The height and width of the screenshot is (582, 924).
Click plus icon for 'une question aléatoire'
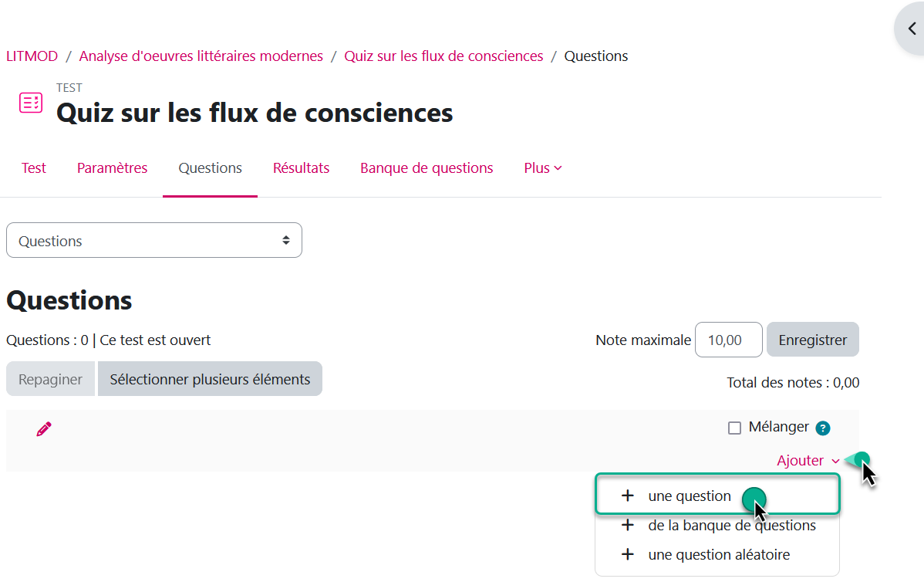[x=628, y=555]
